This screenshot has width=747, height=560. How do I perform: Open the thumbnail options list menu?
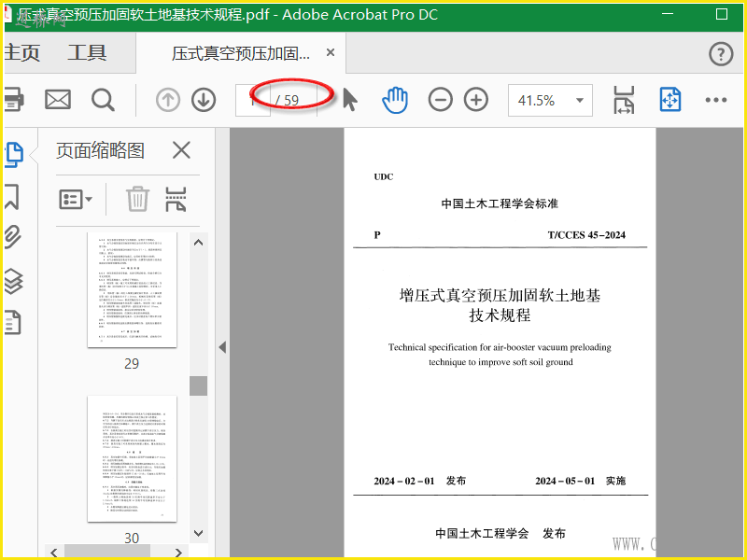76,199
